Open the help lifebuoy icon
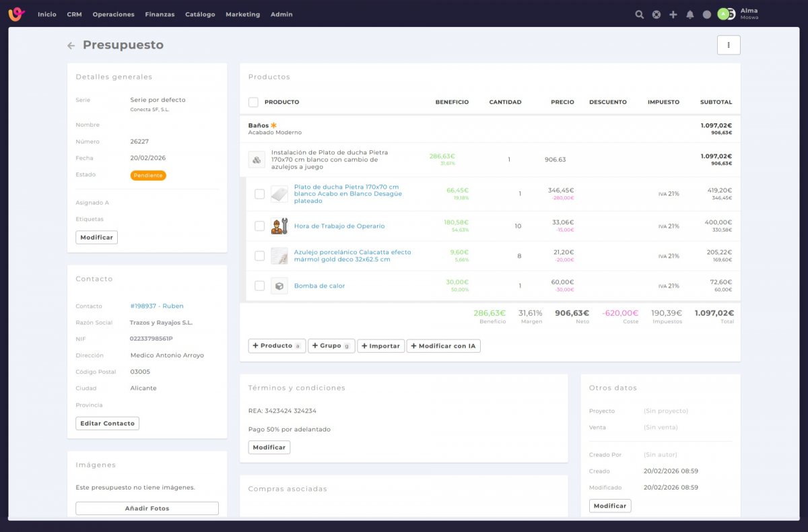The height and width of the screenshot is (532, 808). [656, 14]
